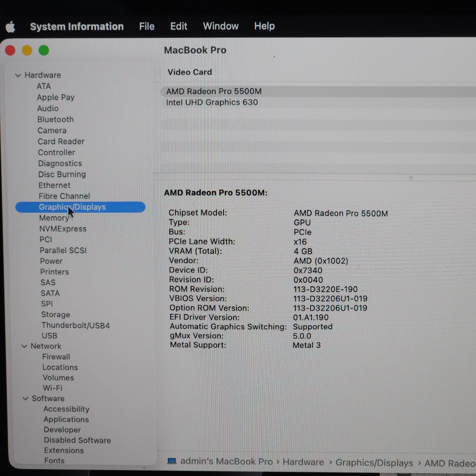Open the Edit menu

click(179, 26)
